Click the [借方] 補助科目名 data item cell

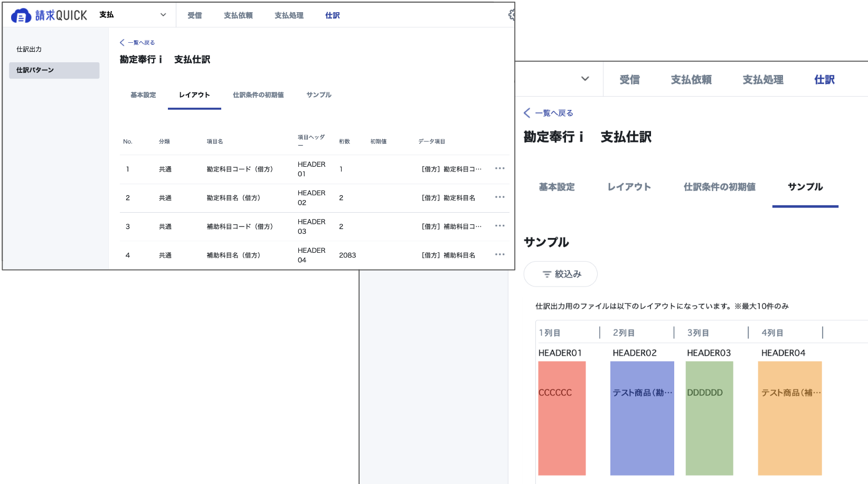click(448, 255)
